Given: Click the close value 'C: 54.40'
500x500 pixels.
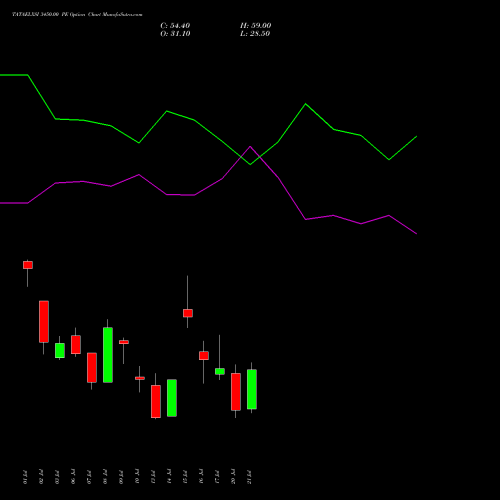Looking at the screenshot, I should pyautogui.click(x=175, y=26).
